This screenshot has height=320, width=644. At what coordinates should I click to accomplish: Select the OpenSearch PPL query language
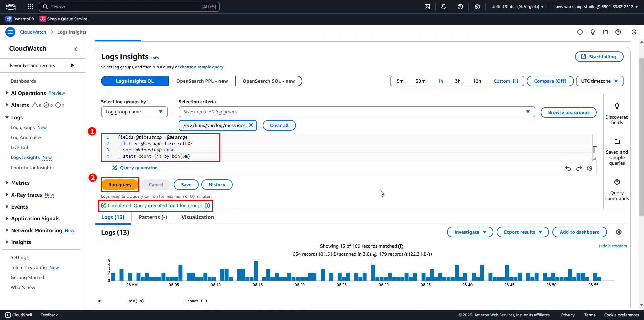[202, 81]
